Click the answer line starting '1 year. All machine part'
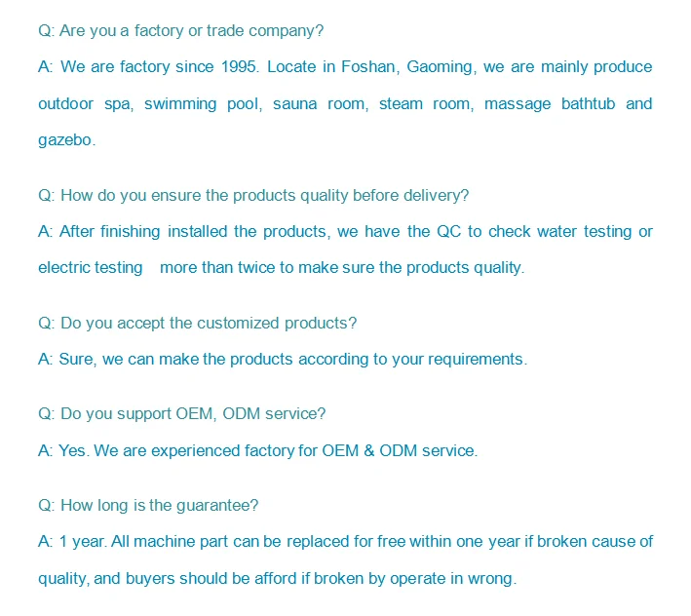 pyautogui.click(x=345, y=542)
